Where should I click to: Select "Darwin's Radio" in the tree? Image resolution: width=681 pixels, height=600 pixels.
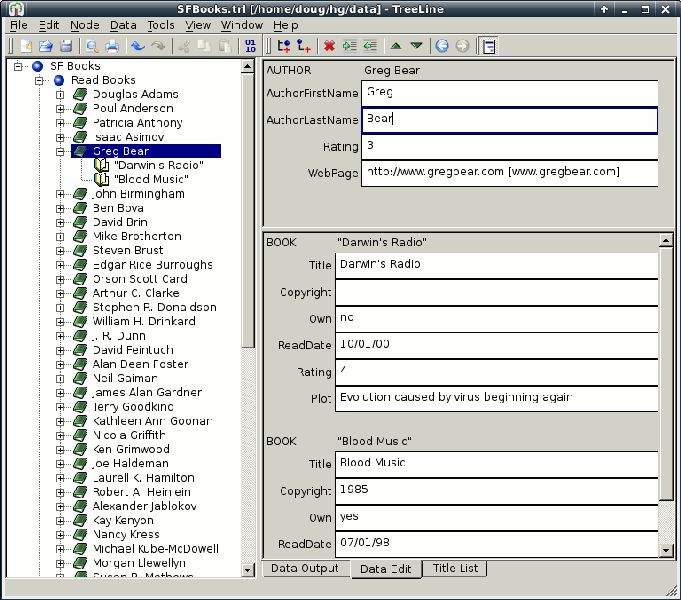pyautogui.click(x=159, y=165)
